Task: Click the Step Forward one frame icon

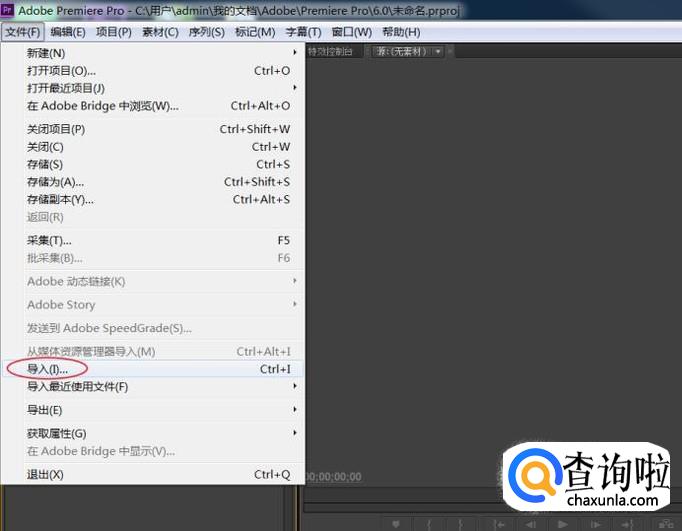Action: point(595,524)
